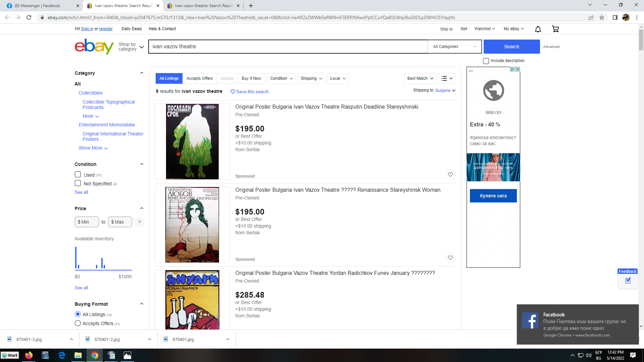This screenshot has height=362, width=644.
Task: Select the Accepts Offers radio button
Action: [78, 323]
